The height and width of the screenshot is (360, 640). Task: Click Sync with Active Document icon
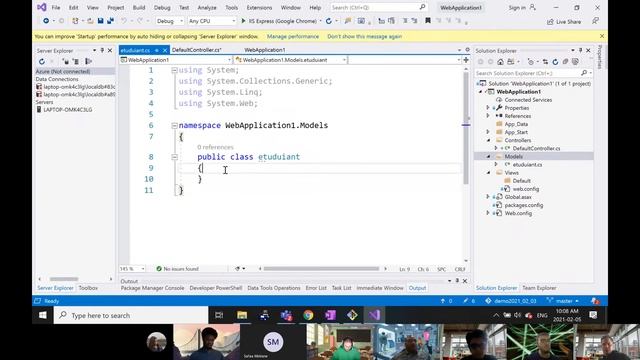click(545, 62)
